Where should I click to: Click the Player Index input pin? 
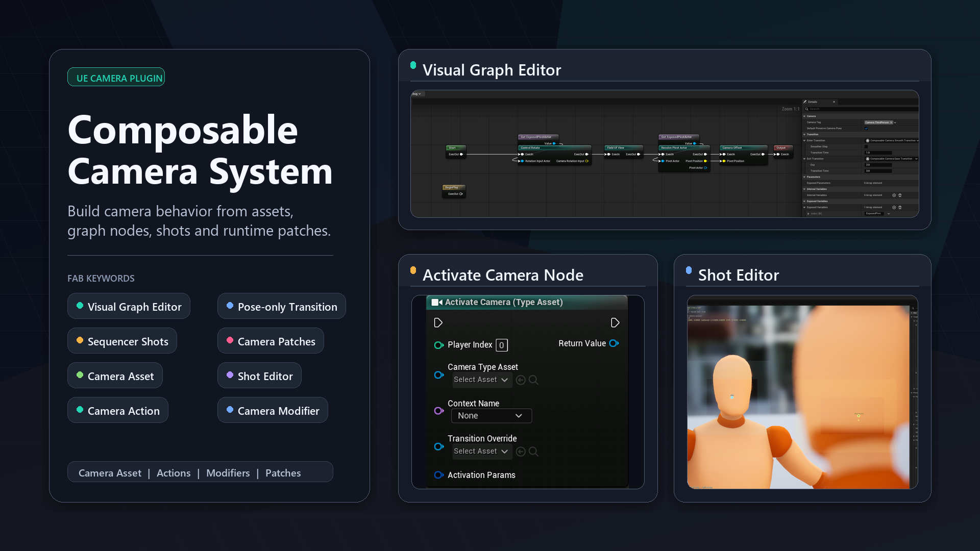(438, 345)
